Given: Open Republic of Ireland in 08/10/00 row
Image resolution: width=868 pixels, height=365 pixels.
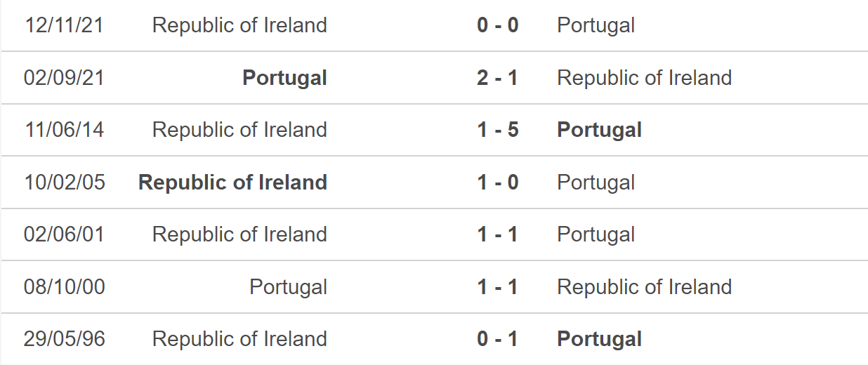Looking at the screenshot, I should pyautogui.click(x=644, y=287).
